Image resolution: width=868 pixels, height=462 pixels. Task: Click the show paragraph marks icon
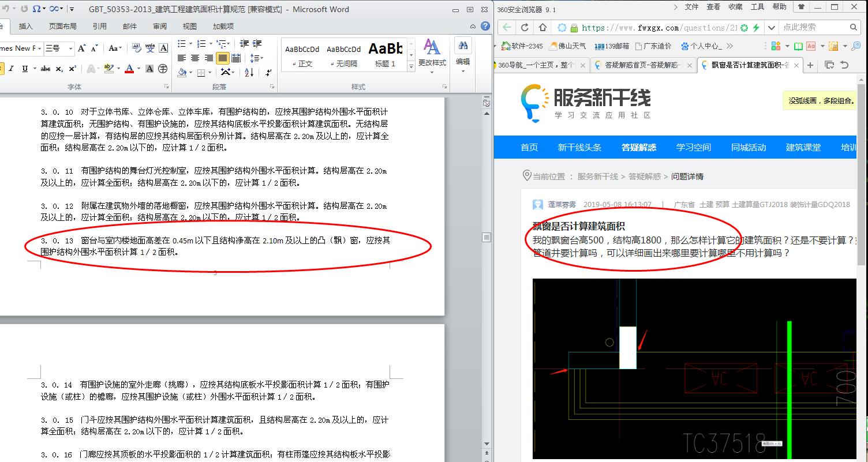(x=268, y=73)
